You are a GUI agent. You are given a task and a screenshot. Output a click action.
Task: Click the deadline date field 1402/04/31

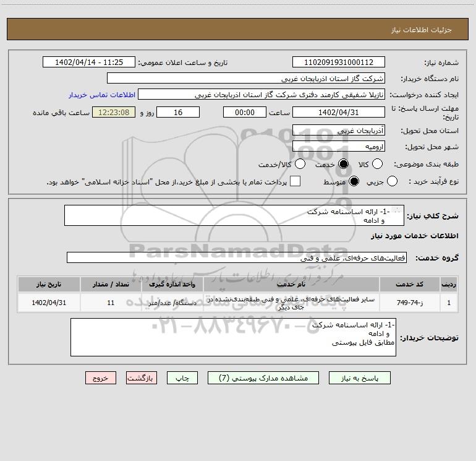click(x=339, y=113)
